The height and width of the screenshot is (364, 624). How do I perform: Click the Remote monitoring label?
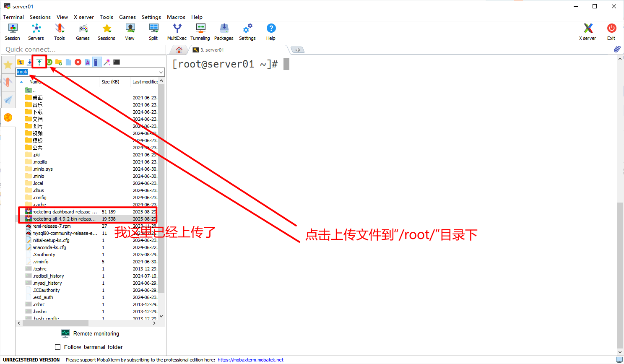tap(96, 333)
